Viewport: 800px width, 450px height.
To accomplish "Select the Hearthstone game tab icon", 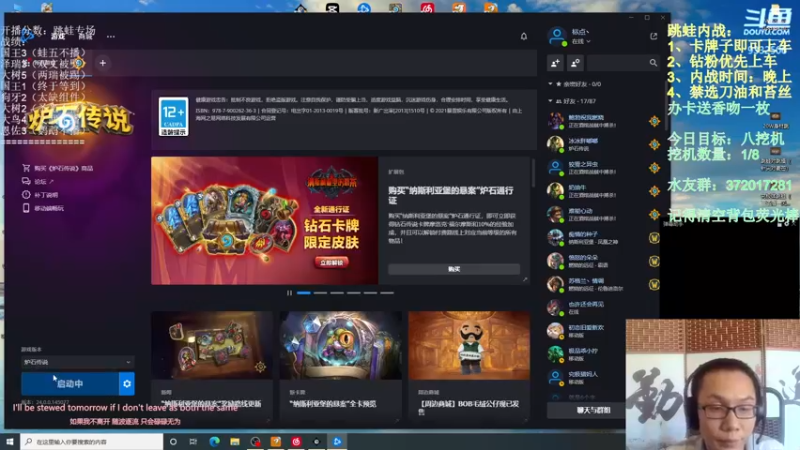I will point(79,63).
